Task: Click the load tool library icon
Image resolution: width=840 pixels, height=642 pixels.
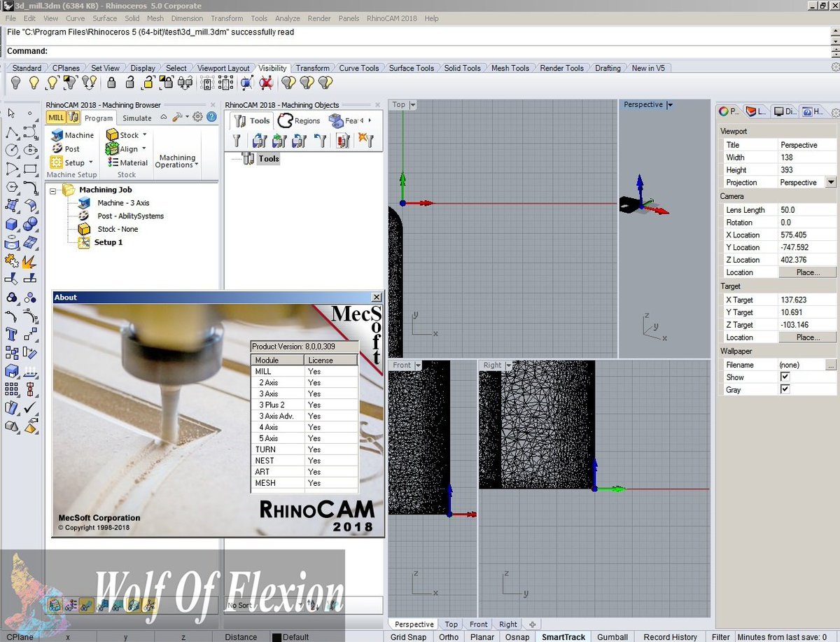Action: coord(259,141)
